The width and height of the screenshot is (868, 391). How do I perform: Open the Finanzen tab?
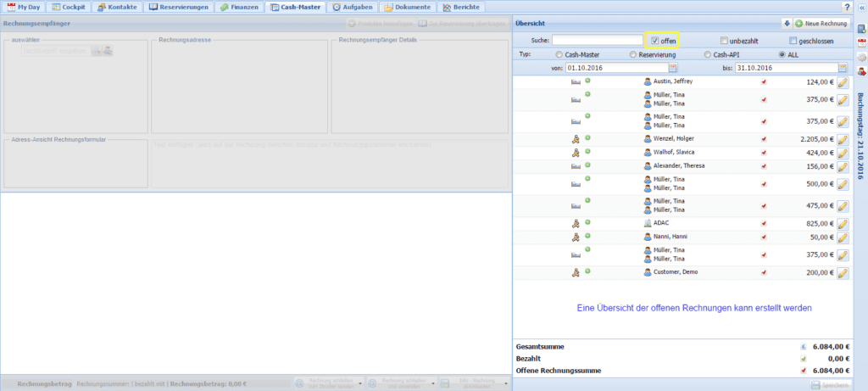(x=238, y=7)
